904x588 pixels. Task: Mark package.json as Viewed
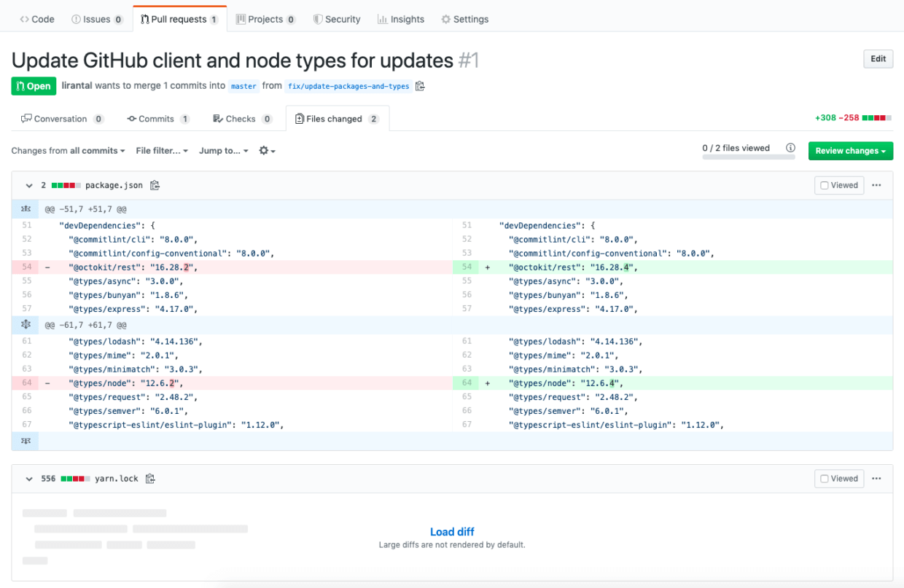click(x=839, y=185)
